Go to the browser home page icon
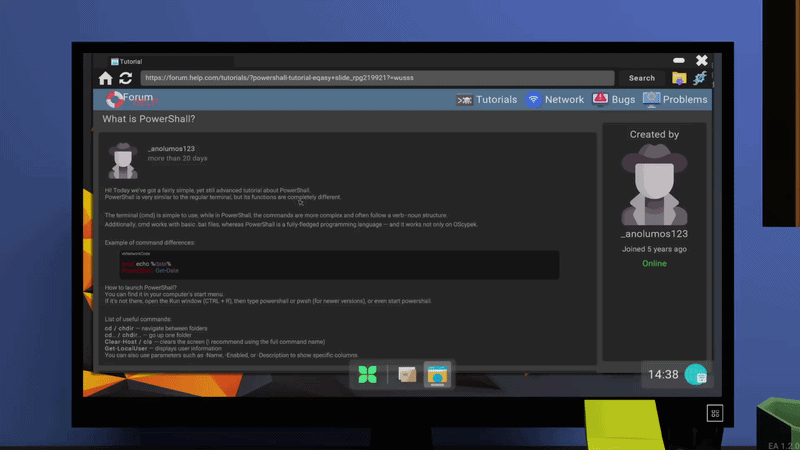 click(106, 78)
